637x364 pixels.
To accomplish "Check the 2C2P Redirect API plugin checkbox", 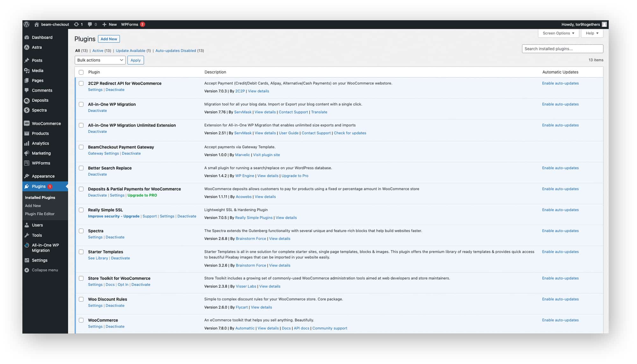I will pos(81,83).
